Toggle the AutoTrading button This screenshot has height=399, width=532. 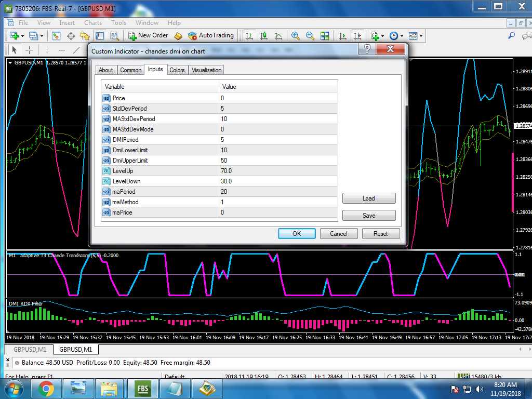(x=211, y=35)
